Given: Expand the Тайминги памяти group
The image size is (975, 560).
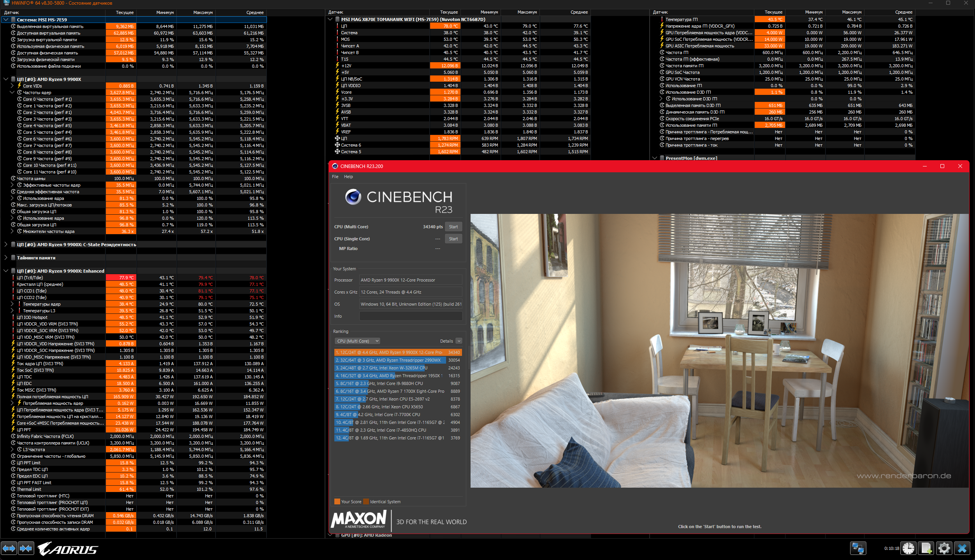Looking at the screenshot, I should [x=6, y=258].
